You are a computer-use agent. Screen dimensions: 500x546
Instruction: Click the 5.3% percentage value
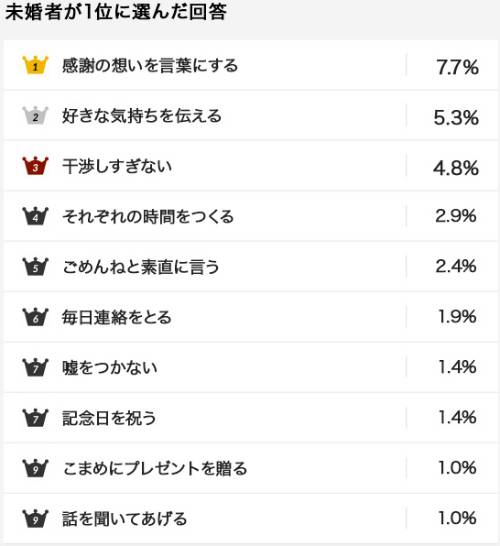(x=456, y=117)
